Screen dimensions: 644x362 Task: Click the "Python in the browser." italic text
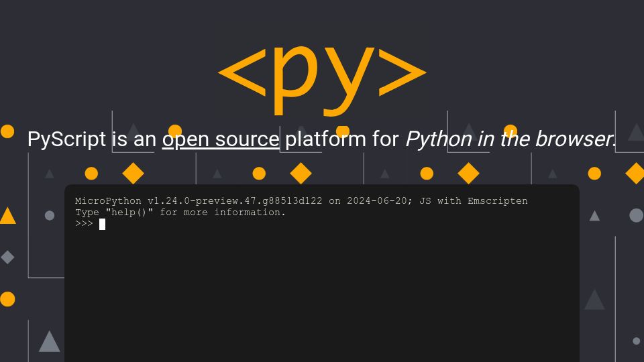coord(511,139)
